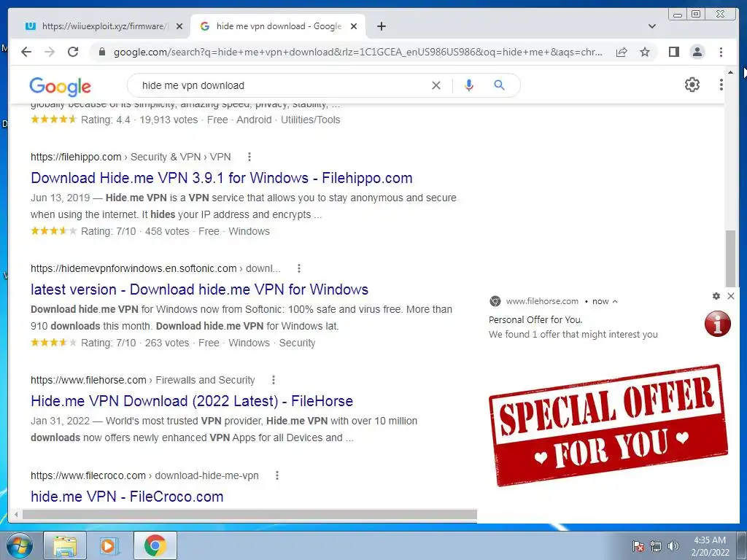Show the clock and date panel
Screen dimensions: 747x560
pos(710,546)
